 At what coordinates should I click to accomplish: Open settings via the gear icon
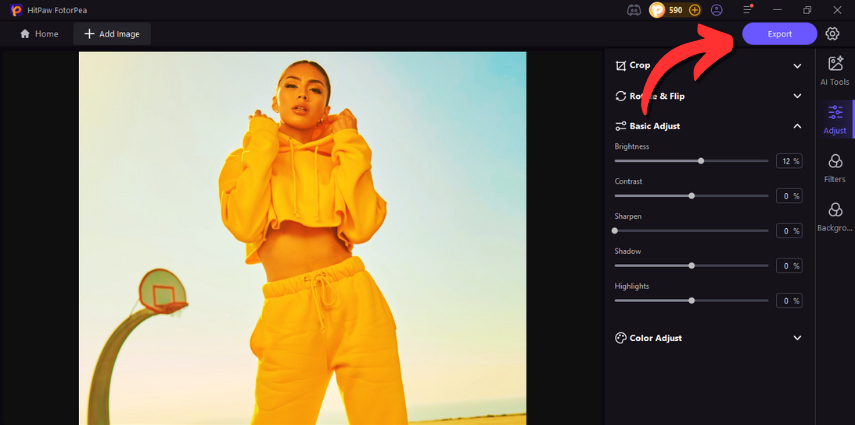pos(833,34)
